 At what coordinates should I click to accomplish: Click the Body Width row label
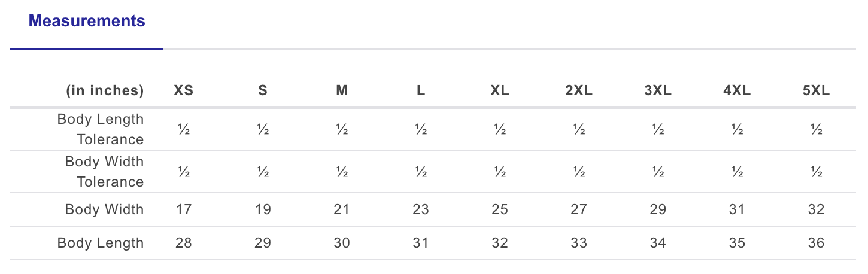[x=105, y=209]
